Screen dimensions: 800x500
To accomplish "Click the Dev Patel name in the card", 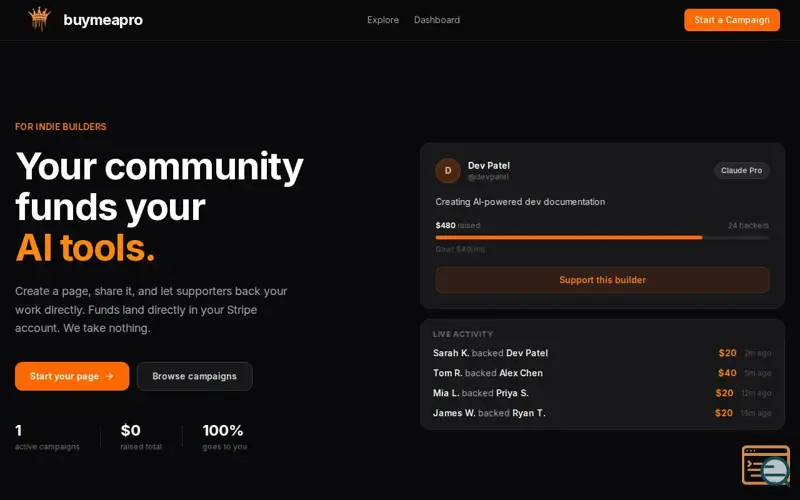I will [489, 165].
